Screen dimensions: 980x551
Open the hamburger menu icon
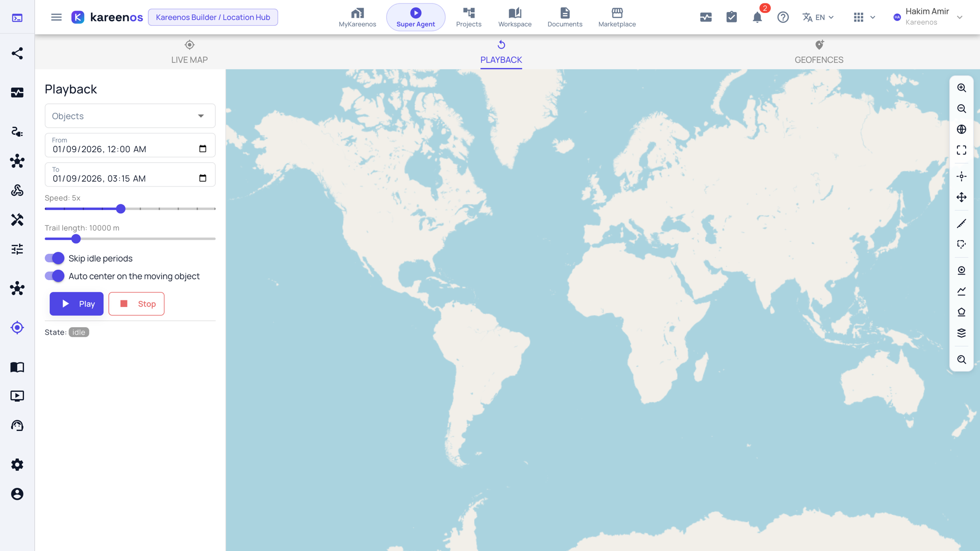tap(56, 17)
